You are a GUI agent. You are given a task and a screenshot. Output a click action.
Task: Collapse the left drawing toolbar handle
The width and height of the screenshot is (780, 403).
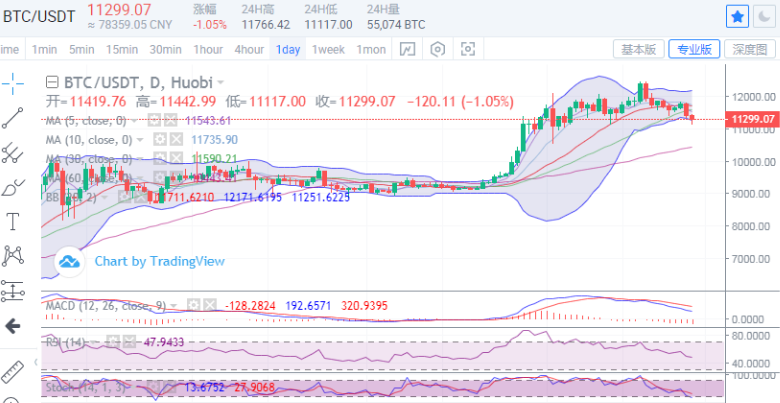point(36,362)
